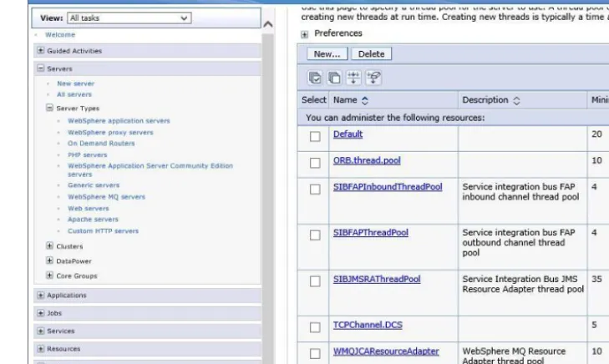Expand the Core Groups node
Image resolution: width=609 pixels, height=364 pixels.
click(50, 276)
